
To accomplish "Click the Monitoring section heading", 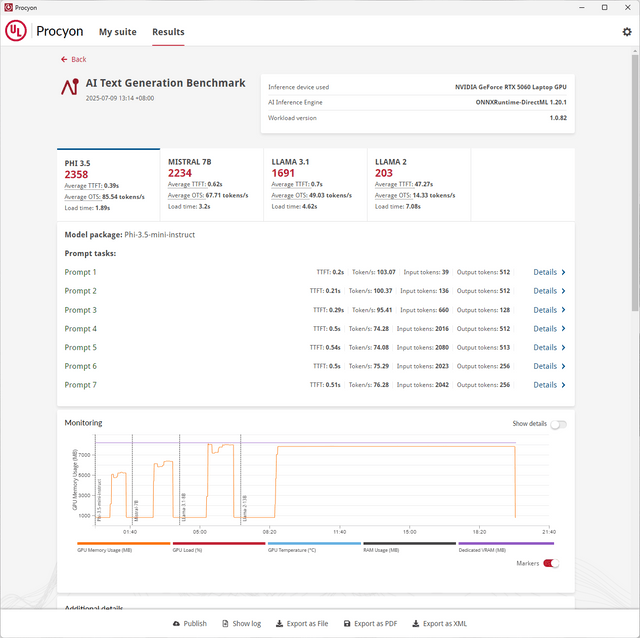I will coord(83,423).
